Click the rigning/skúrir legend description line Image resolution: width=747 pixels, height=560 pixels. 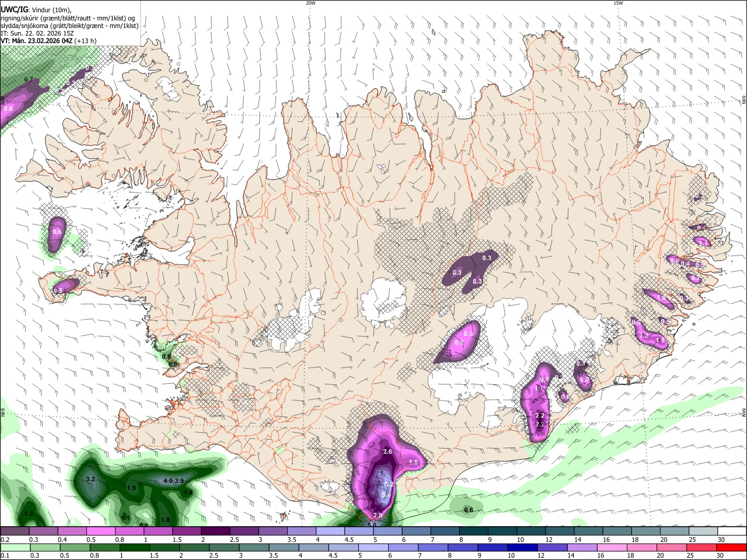(x=67, y=18)
